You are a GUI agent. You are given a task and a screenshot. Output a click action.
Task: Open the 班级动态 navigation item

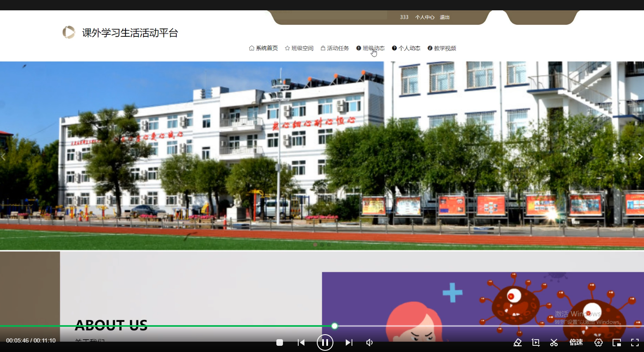pos(371,48)
